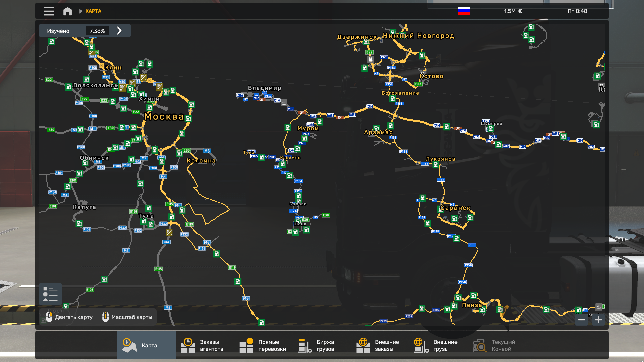Click the Нижний Новгород city label

419,36
